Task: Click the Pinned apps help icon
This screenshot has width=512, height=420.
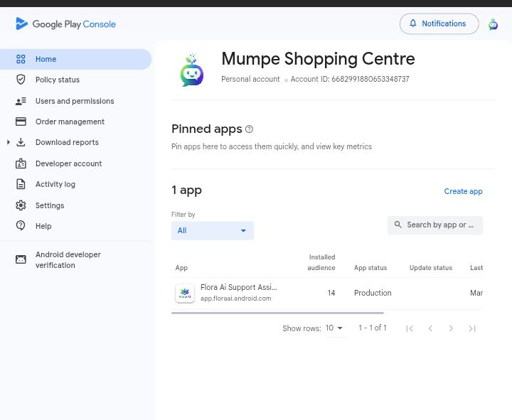Action: pos(249,129)
